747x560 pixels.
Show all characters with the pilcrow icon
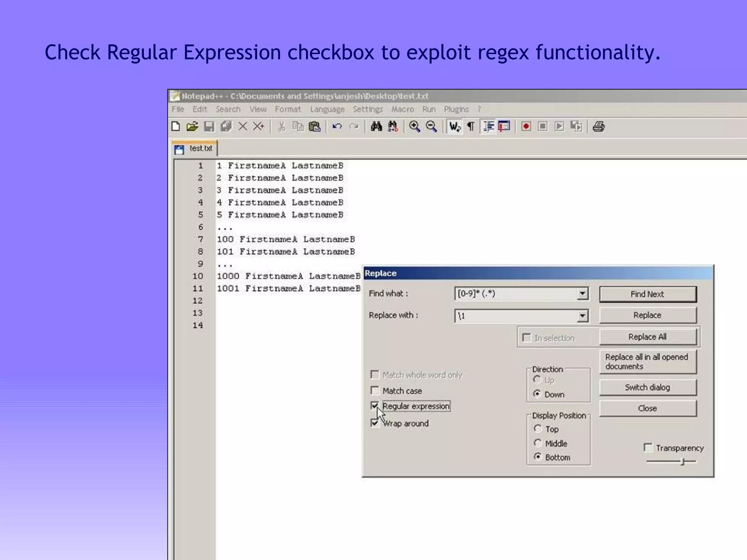[x=471, y=127]
